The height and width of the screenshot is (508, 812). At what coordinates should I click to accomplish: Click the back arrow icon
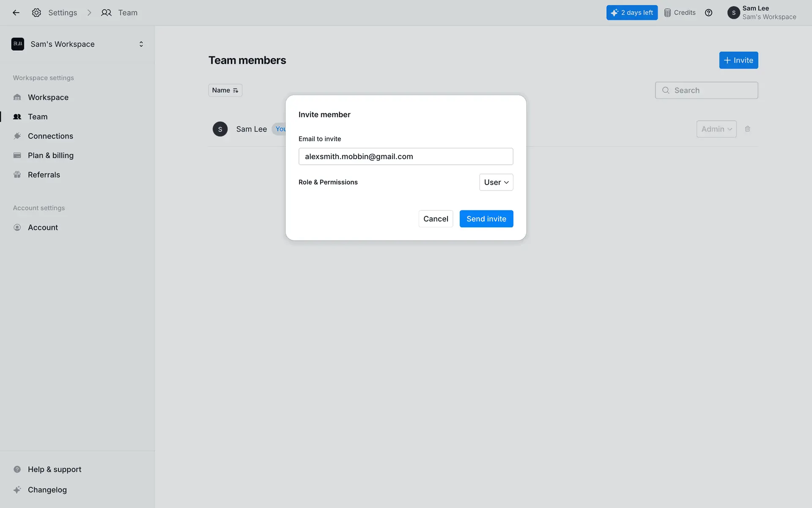(16, 13)
